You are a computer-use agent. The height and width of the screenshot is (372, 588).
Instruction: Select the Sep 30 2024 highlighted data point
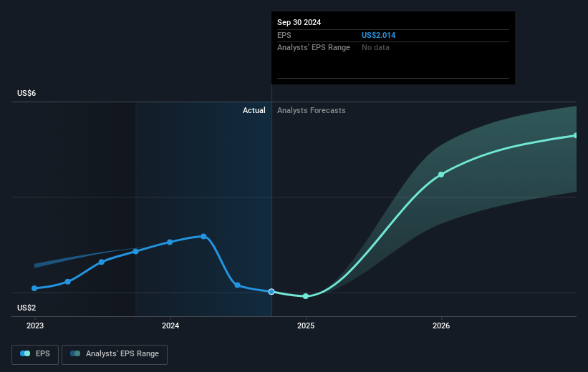(x=271, y=291)
